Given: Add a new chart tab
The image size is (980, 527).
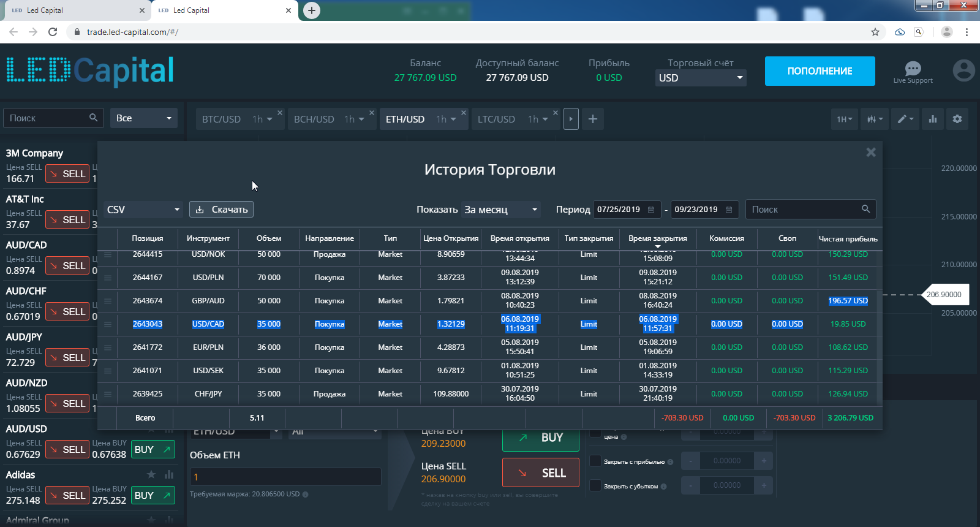Looking at the screenshot, I should point(593,119).
